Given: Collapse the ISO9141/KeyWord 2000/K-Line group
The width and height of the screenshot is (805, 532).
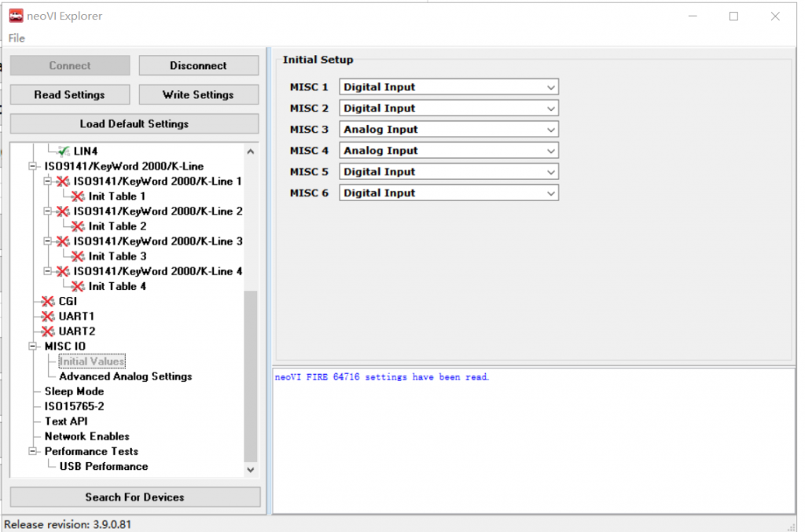Looking at the screenshot, I should point(33,167).
